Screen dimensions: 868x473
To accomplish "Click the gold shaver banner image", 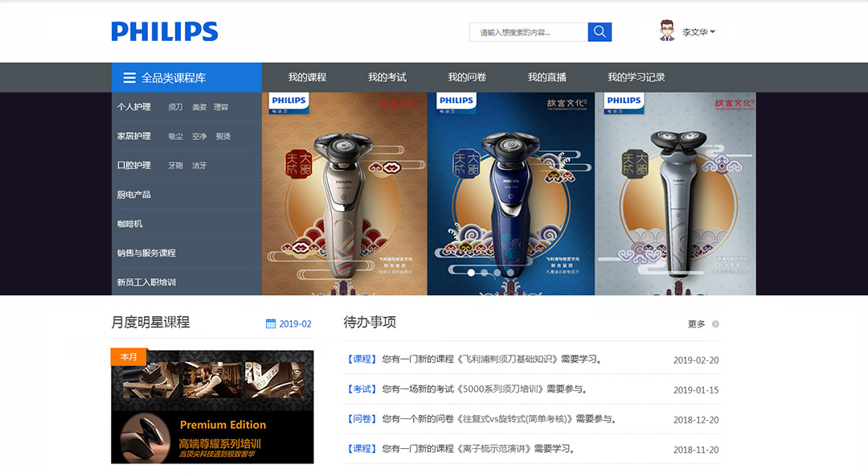I will pos(344,194).
